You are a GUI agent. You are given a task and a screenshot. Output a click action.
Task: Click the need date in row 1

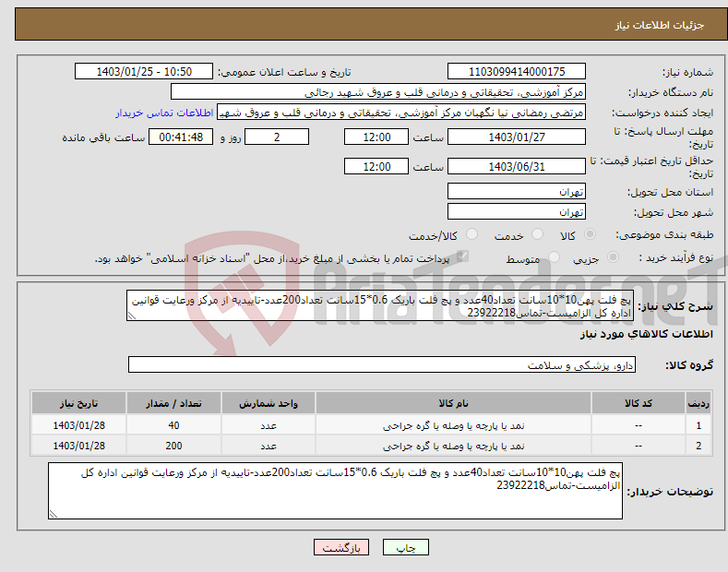(x=79, y=425)
